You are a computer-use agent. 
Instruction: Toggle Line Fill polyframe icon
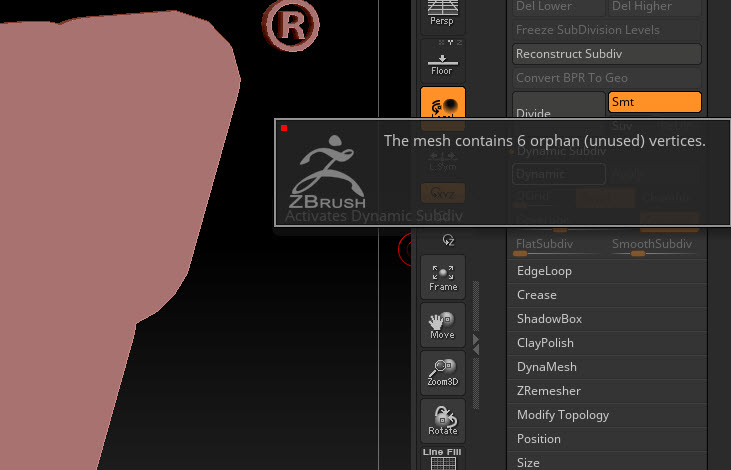coord(442,458)
